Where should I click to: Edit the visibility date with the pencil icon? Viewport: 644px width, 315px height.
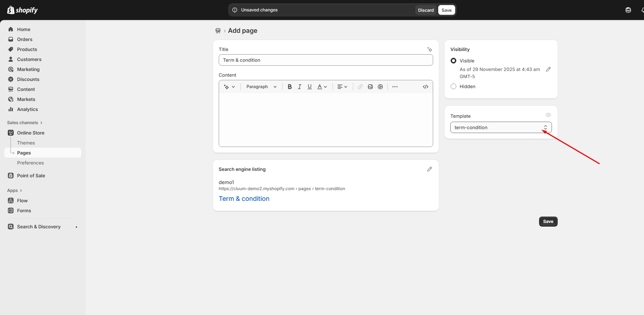548,69
